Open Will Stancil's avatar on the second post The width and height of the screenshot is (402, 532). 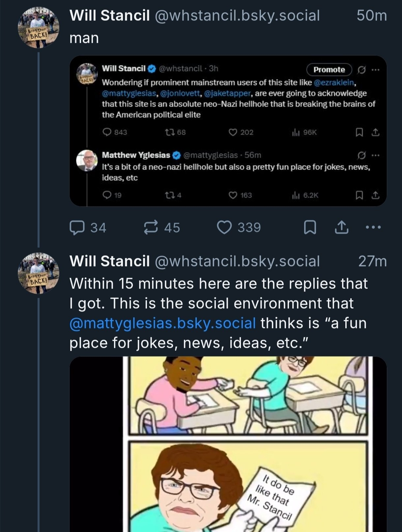(38, 273)
